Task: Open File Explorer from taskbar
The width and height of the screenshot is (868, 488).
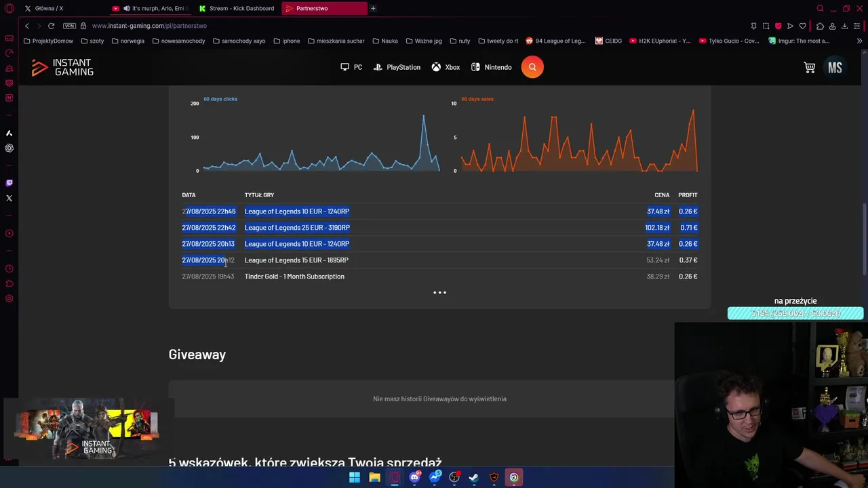Action: [x=374, y=477]
